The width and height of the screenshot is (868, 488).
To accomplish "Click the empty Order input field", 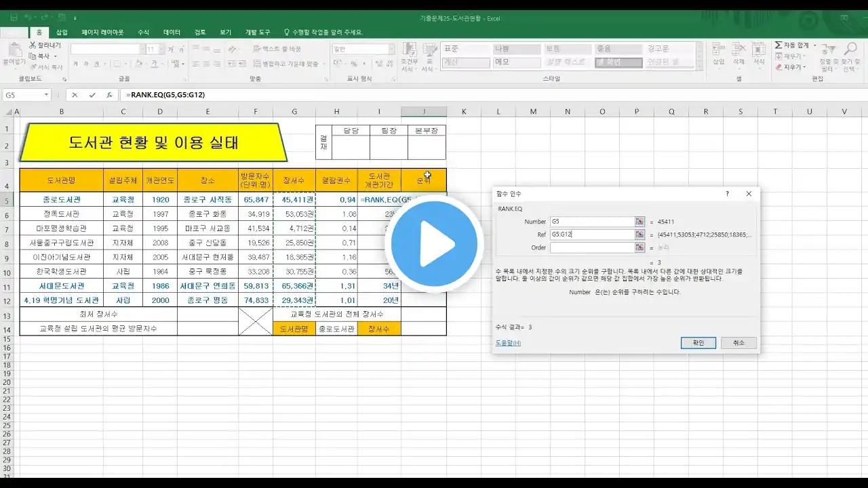I will pos(591,247).
